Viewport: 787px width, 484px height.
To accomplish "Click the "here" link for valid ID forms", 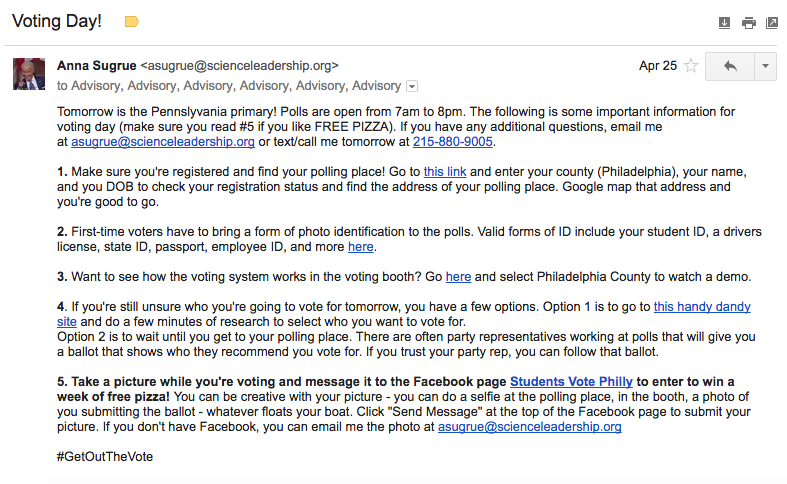I will click(x=361, y=246).
